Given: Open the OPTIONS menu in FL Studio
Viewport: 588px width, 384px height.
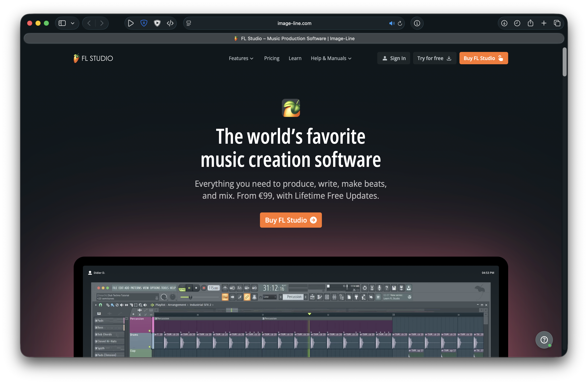Looking at the screenshot, I should [x=155, y=288].
